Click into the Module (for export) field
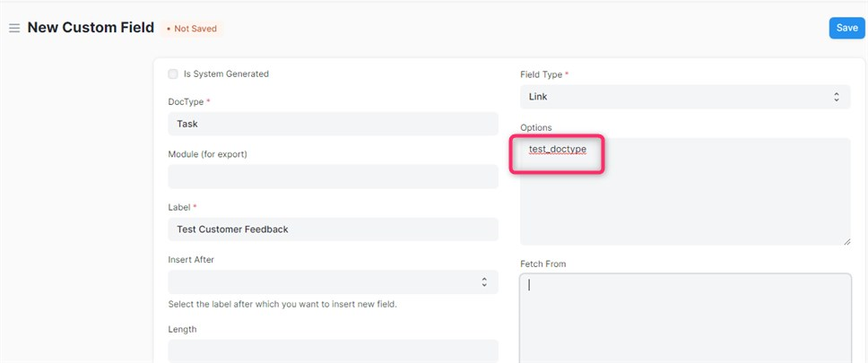This screenshot has height=363, width=868. (x=334, y=177)
